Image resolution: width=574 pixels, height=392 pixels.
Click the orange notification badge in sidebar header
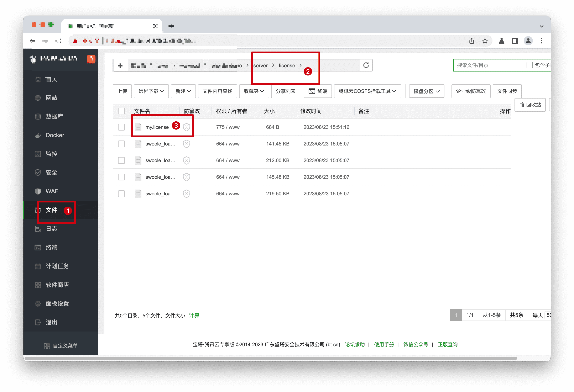[x=91, y=59]
